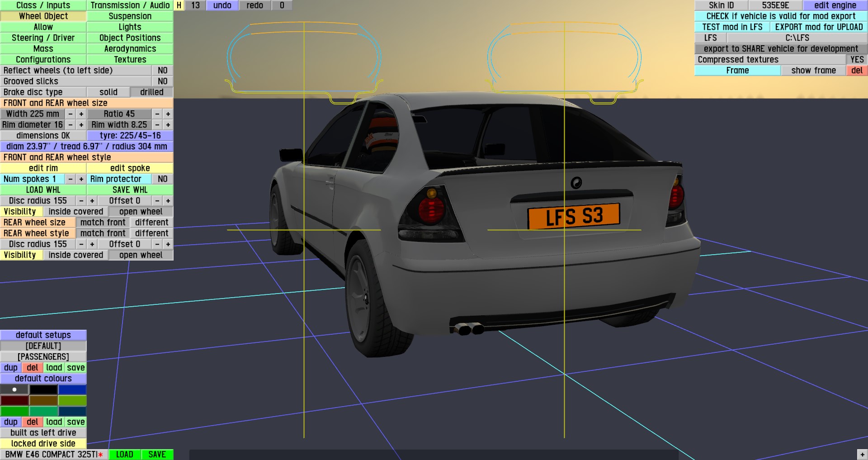Toggle Grooved slicks NO setting
The width and height of the screenshot is (868, 460).
pos(163,81)
